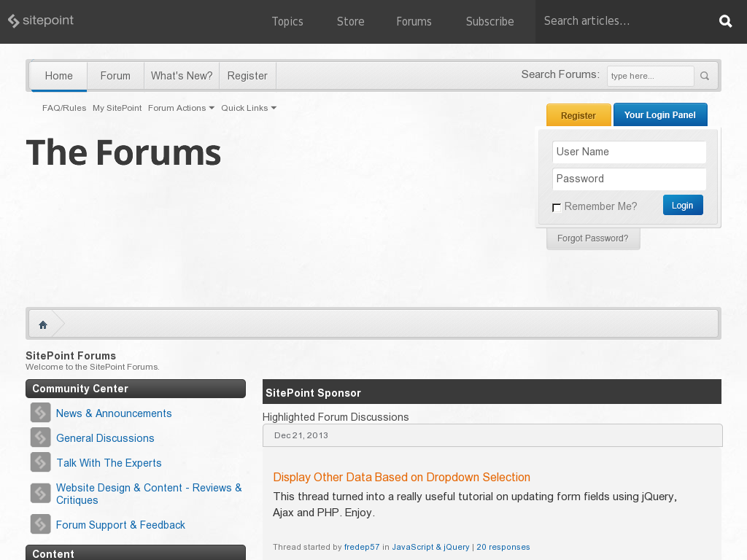Click the Community Center section header
Image resolution: width=747 pixels, height=560 pixels.
click(136, 389)
